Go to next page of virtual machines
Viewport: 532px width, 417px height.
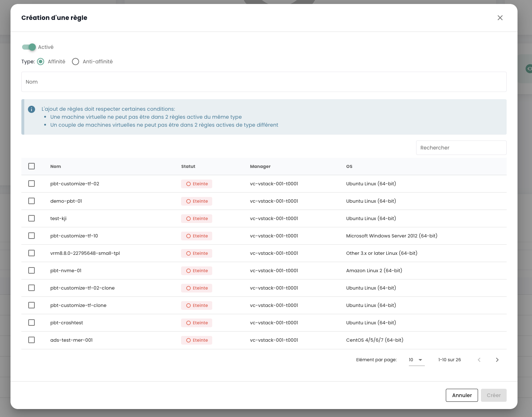click(x=497, y=360)
